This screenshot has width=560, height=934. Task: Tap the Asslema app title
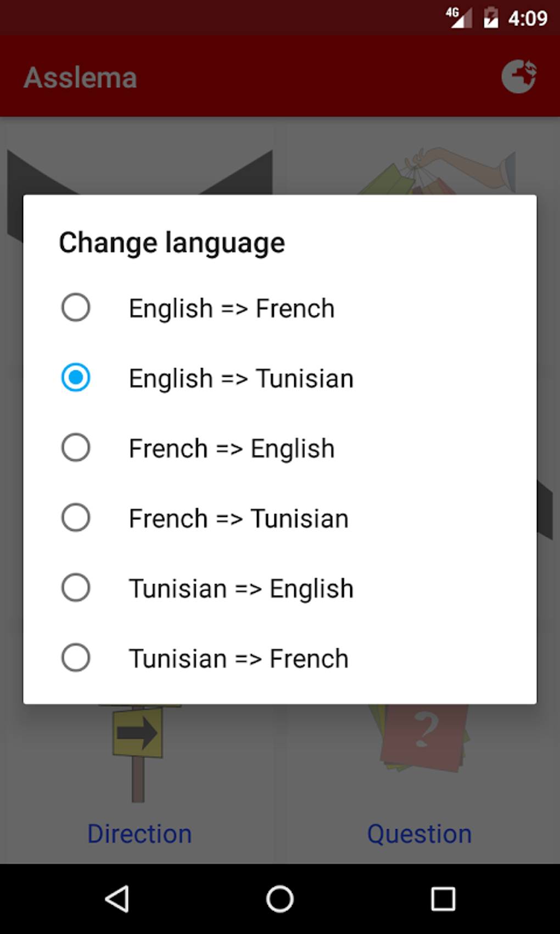point(81,77)
